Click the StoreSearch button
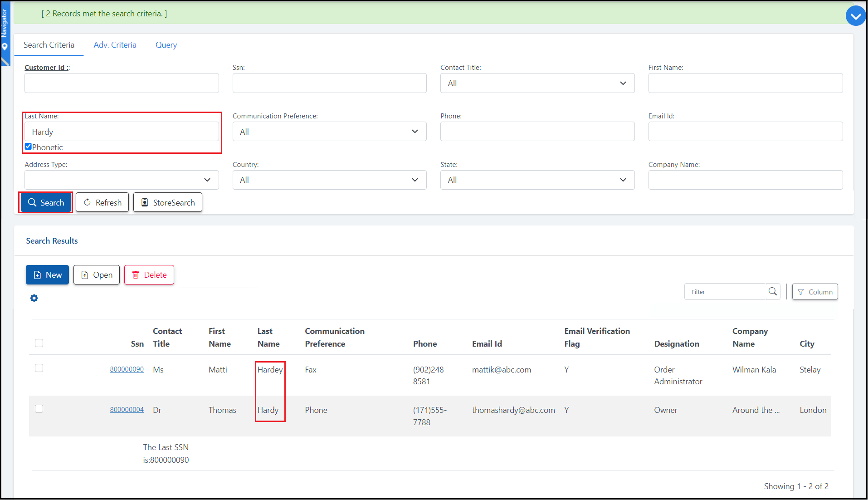The width and height of the screenshot is (868, 500). [x=168, y=202]
